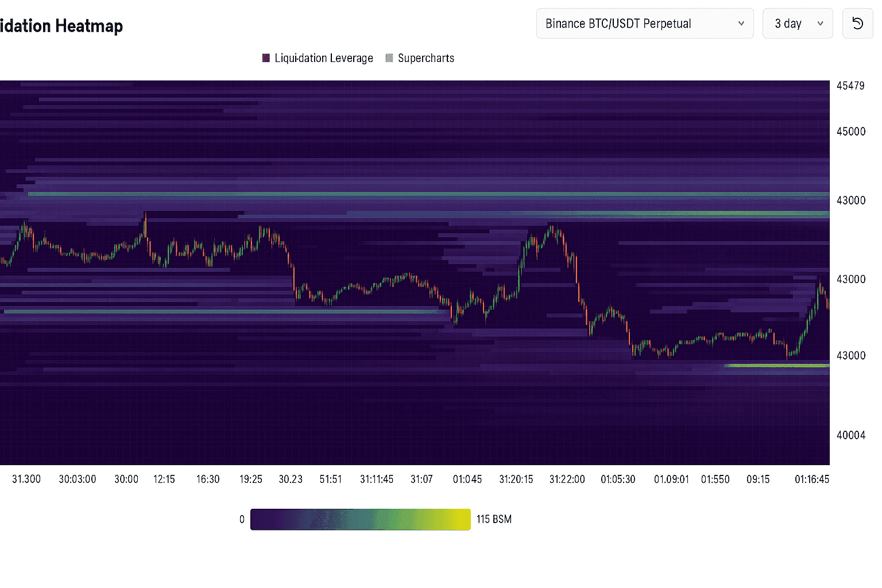Expand the 3 day timeframe dropdown
Image resolution: width=882 pixels, height=588 pixels.
pyautogui.click(x=797, y=24)
